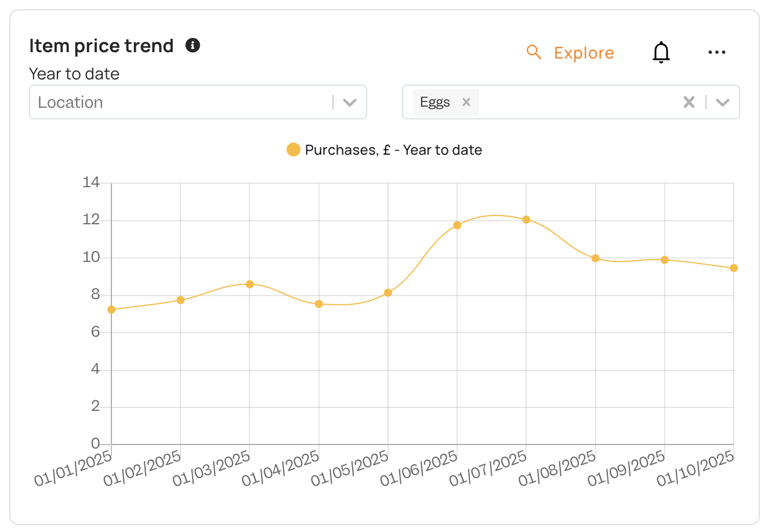Expand the item selector dropdown chevron
The height and width of the screenshot is (532, 768).
[x=722, y=103]
